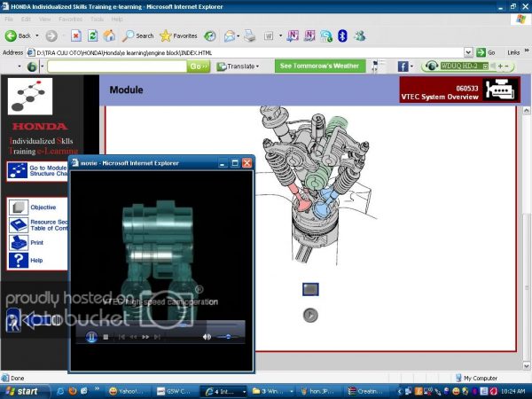
Task: Mute the movie player speaker icon
Action: [207, 337]
